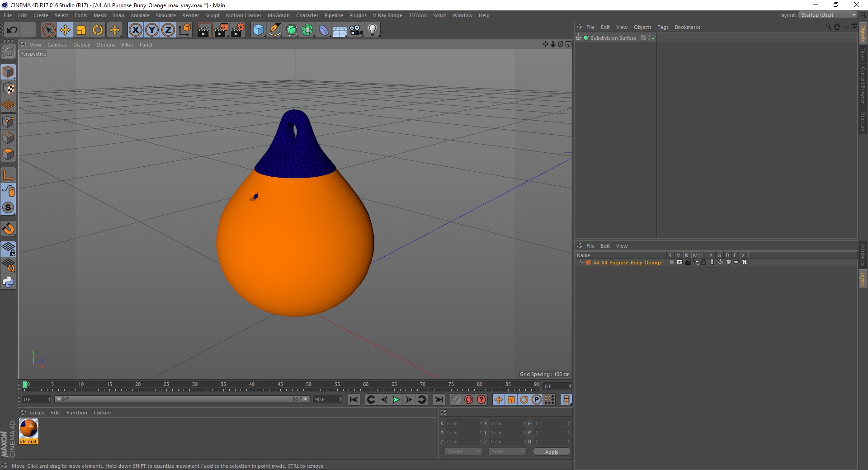Viewport: 868px width, 470px height.
Task: Render to Picture Viewer
Action: coord(221,30)
